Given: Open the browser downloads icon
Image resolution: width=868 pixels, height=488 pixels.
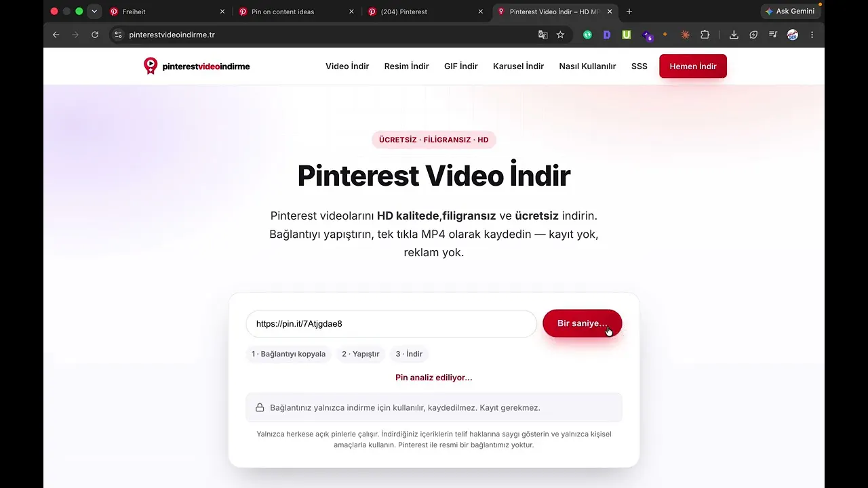Looking at the screenshot, I should click(x=734, y=35).
